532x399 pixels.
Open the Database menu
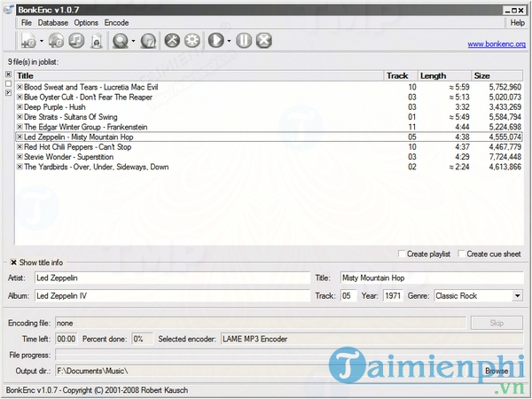pyautogui.click(x=52, y=21)
